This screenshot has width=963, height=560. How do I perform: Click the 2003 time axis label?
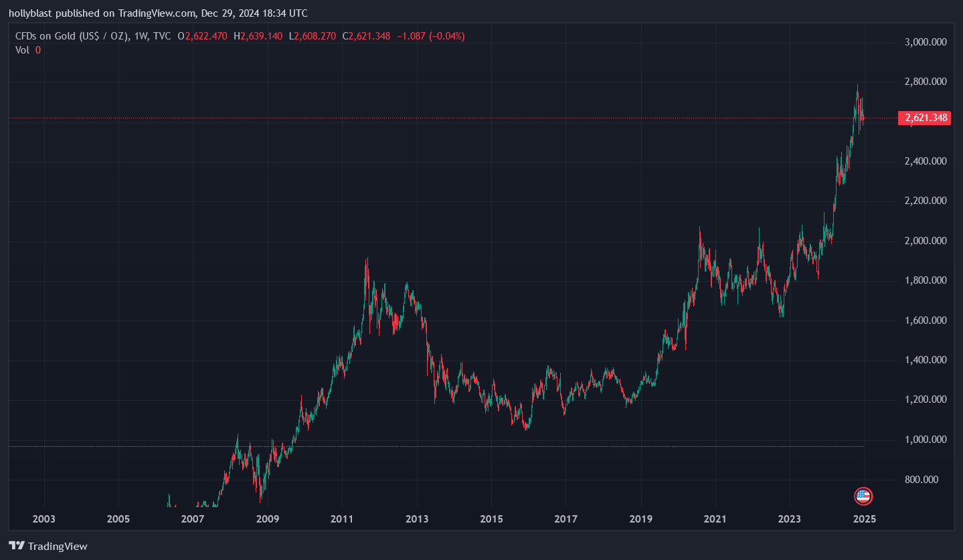click(43, 519)
